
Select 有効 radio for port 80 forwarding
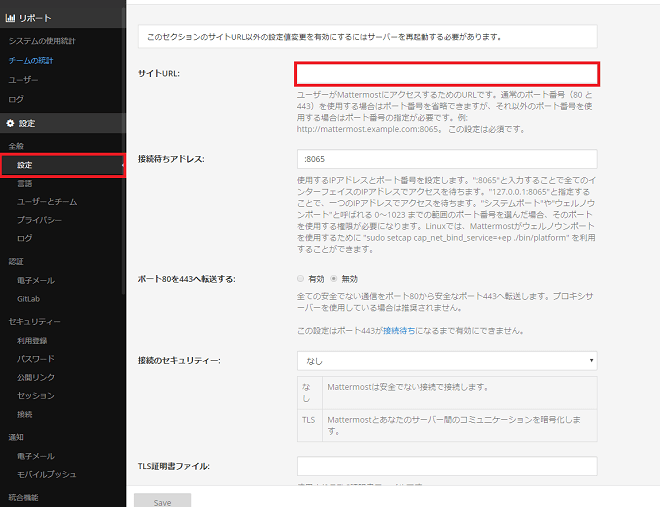[301, 279]
